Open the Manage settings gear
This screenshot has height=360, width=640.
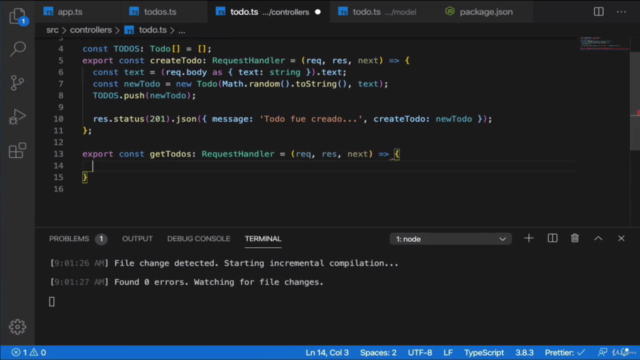(x=18, y=327)
